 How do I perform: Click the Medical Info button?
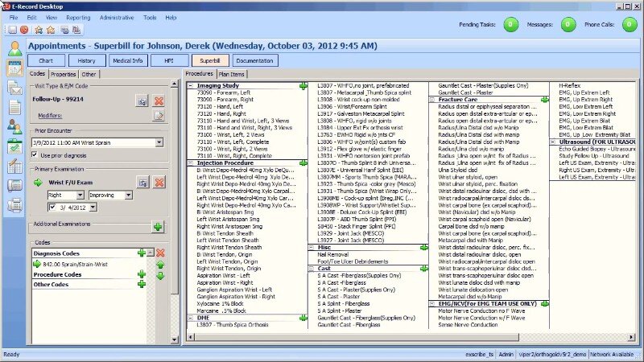(129, 60)
